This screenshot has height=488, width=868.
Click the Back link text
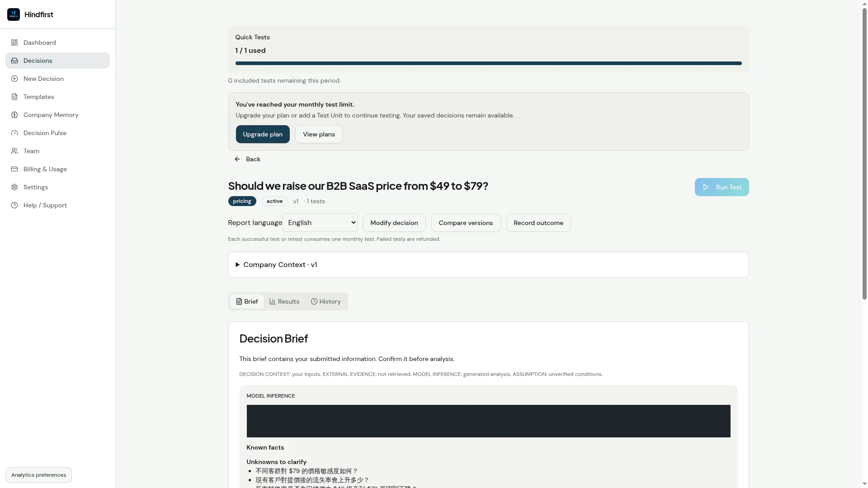253,159
